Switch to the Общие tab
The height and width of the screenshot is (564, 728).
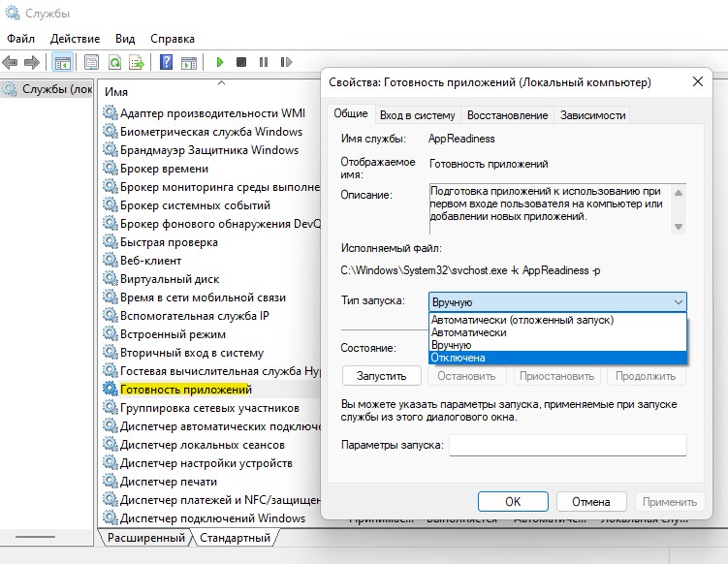pyautogui.click(x=351, y=113)
